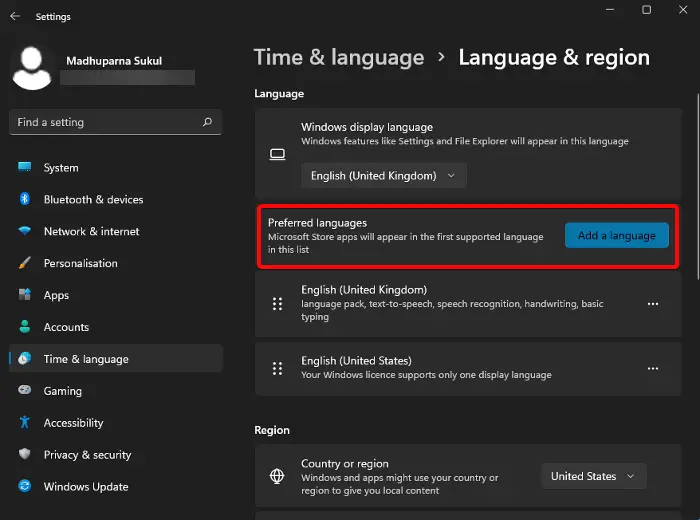
Task: Open more options for English (United States)
Action: (653, 369)
